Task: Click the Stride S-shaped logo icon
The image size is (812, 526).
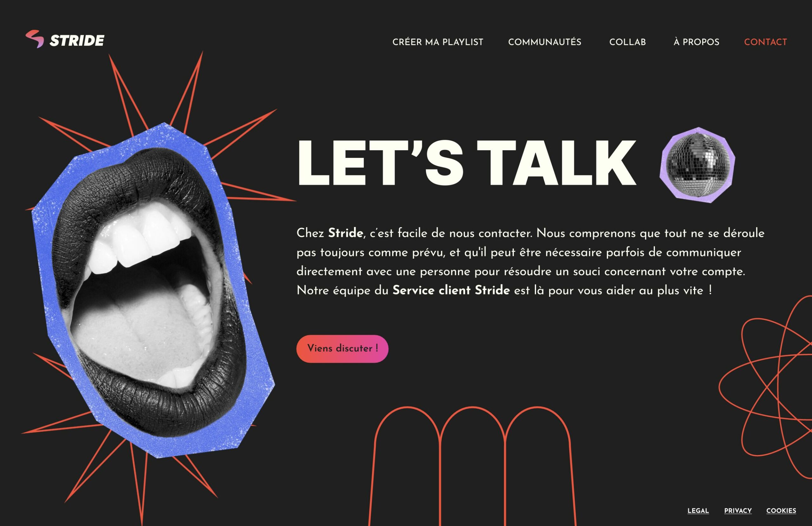Action: [x=35, y=39]
